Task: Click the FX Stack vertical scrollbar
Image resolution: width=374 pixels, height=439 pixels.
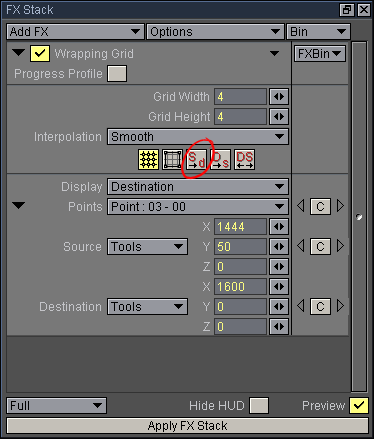Action: pos(359,217)
